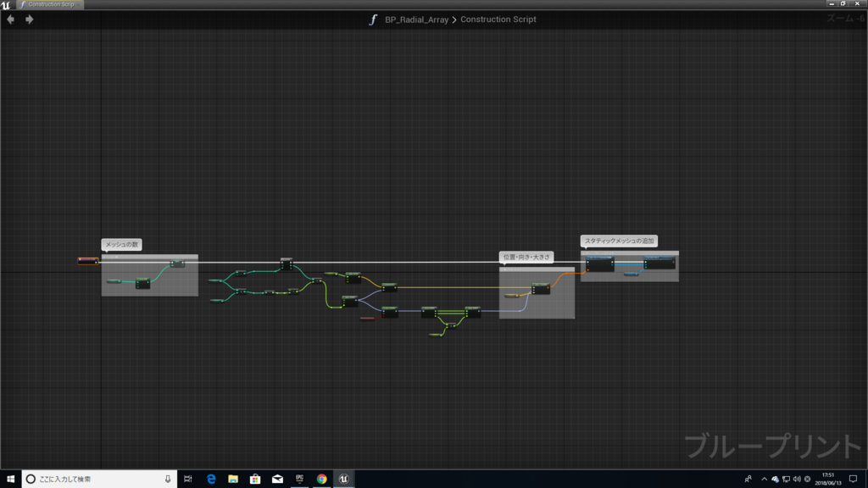Open Microsoft Store from the taskbar

(x=255, y=479)
